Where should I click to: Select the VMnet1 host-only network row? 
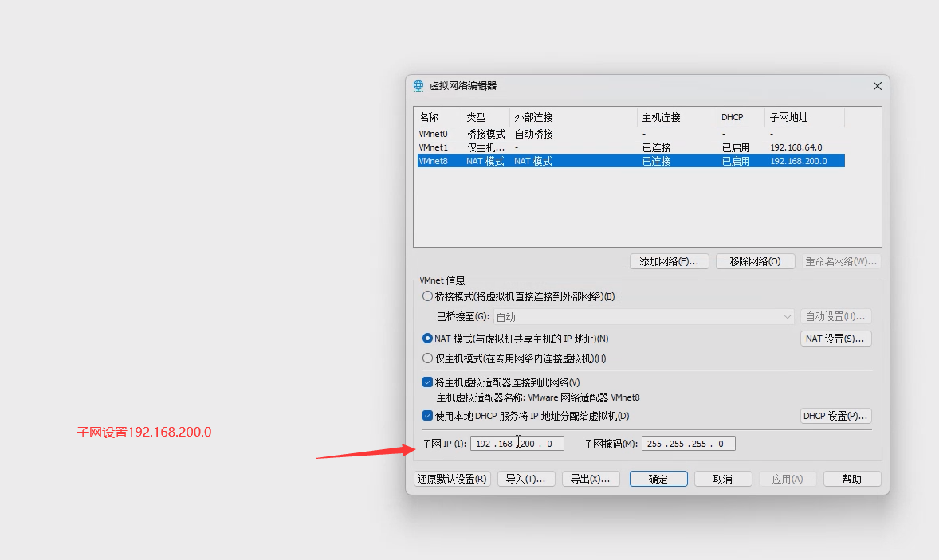[434, 147]
